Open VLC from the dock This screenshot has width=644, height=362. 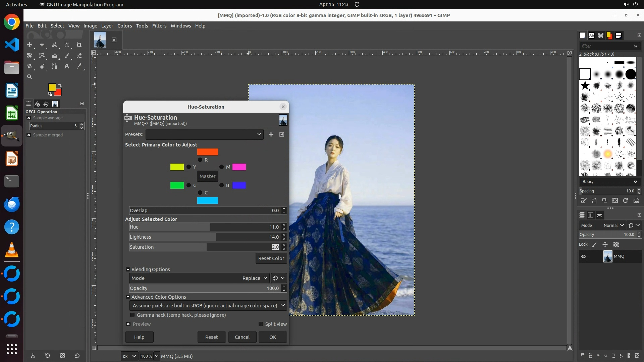12,250
